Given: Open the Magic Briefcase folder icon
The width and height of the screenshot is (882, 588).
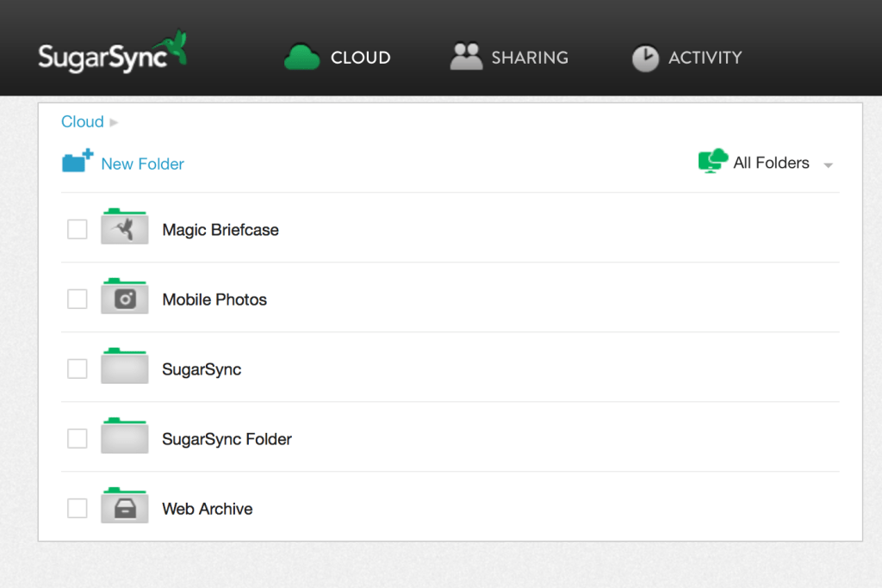Looking at the screenshot, I should (125, 228).
